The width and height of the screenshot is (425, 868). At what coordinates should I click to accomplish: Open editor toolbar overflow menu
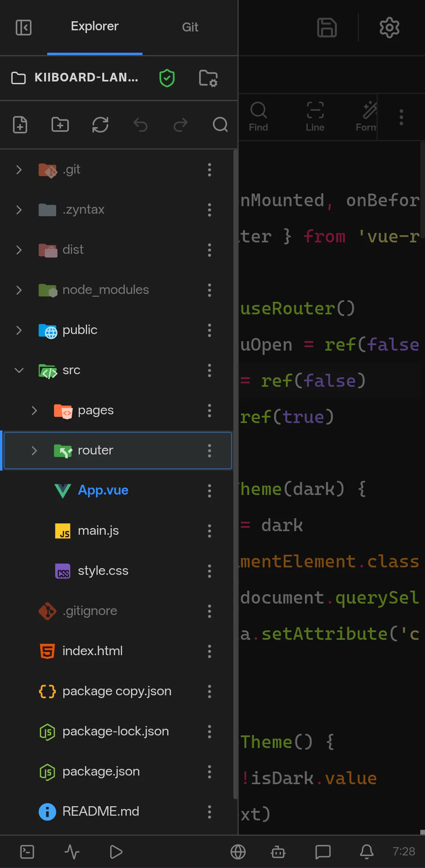(401, 117)
